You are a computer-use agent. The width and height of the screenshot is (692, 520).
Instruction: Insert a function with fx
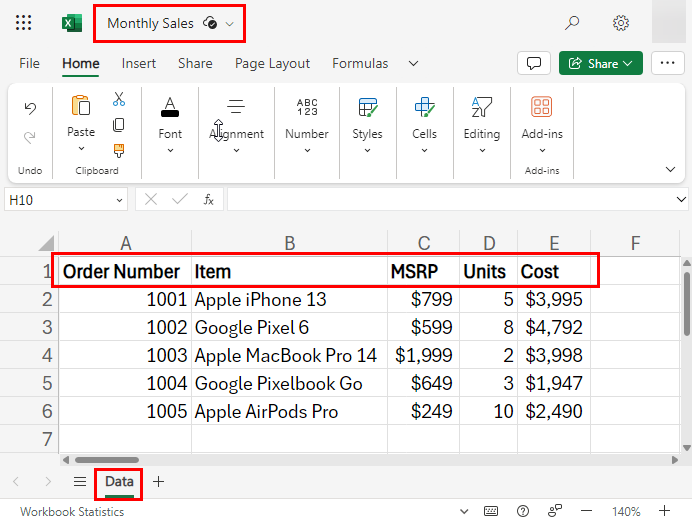(208, 200)
